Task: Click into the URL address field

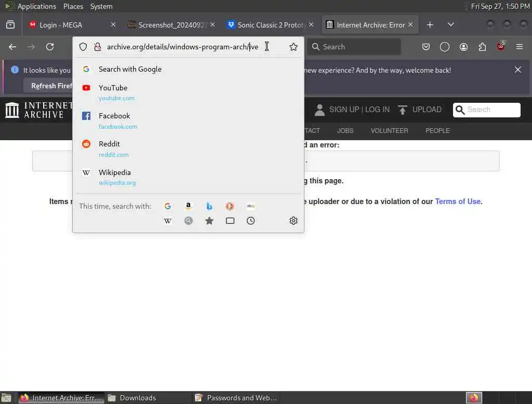Action: [182, 47]
